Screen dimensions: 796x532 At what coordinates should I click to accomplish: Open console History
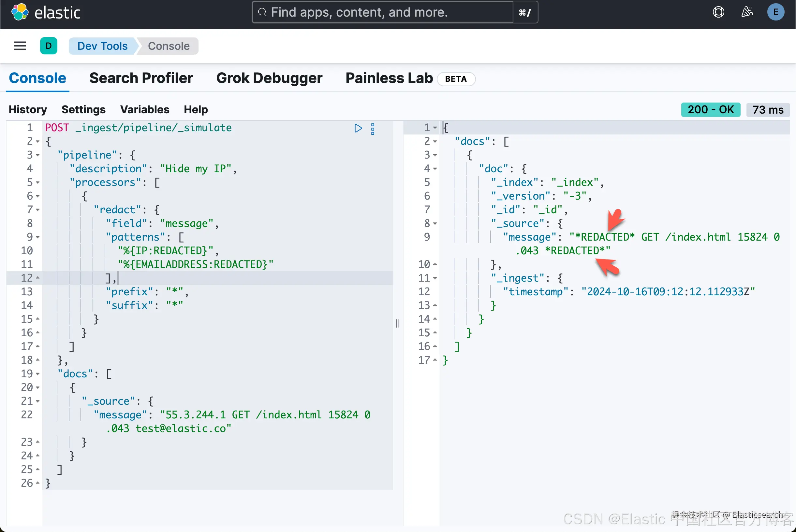pyautogui.click(x=28, y=110)
